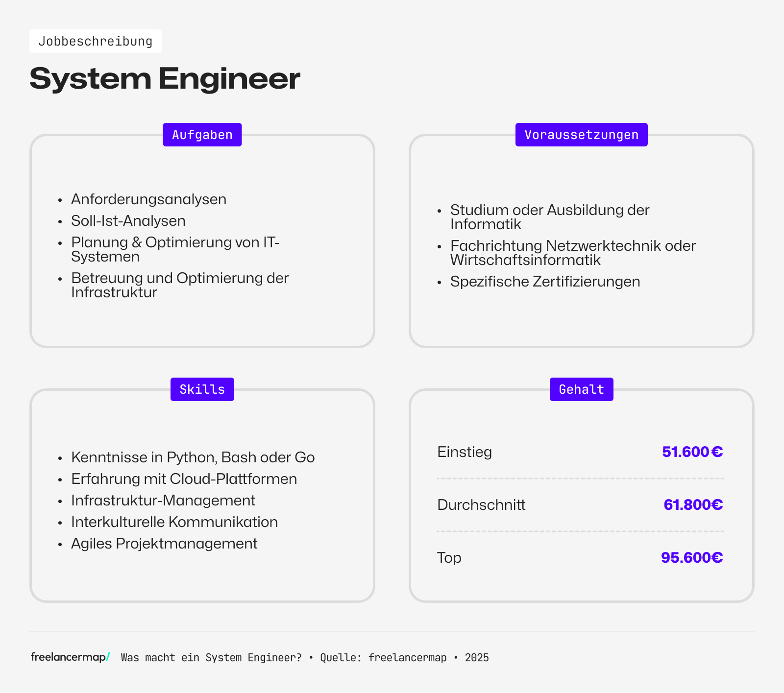
Task: Expand the Aufgaben card
Action: [x=202, y=240]
